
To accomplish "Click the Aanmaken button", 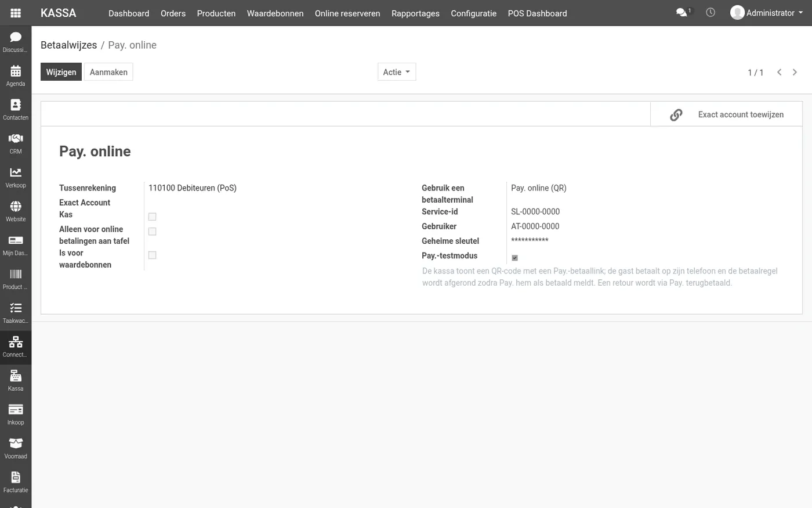I will (x=108, y=72).
